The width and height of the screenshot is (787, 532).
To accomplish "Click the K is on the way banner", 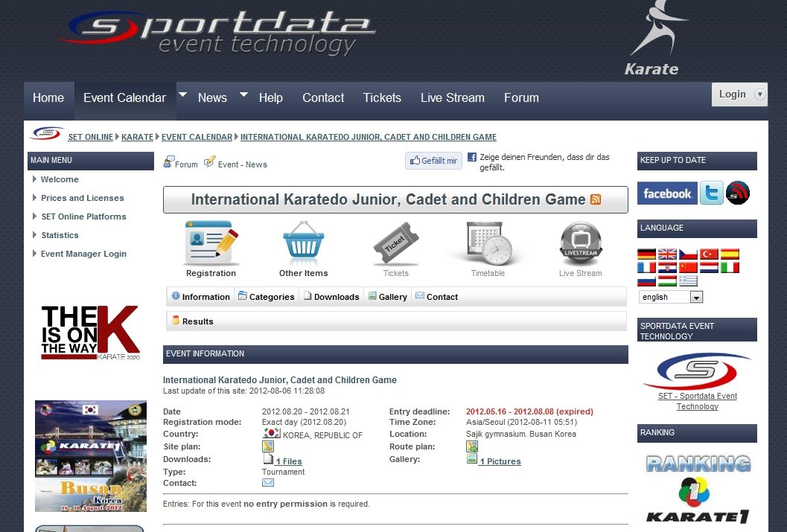I will (91, 333).
